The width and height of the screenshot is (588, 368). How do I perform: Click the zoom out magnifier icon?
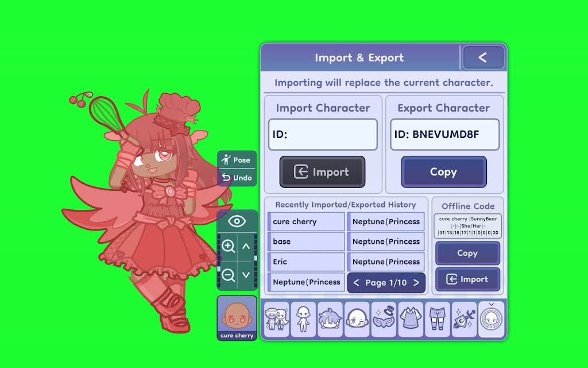(x=227, y=275)
